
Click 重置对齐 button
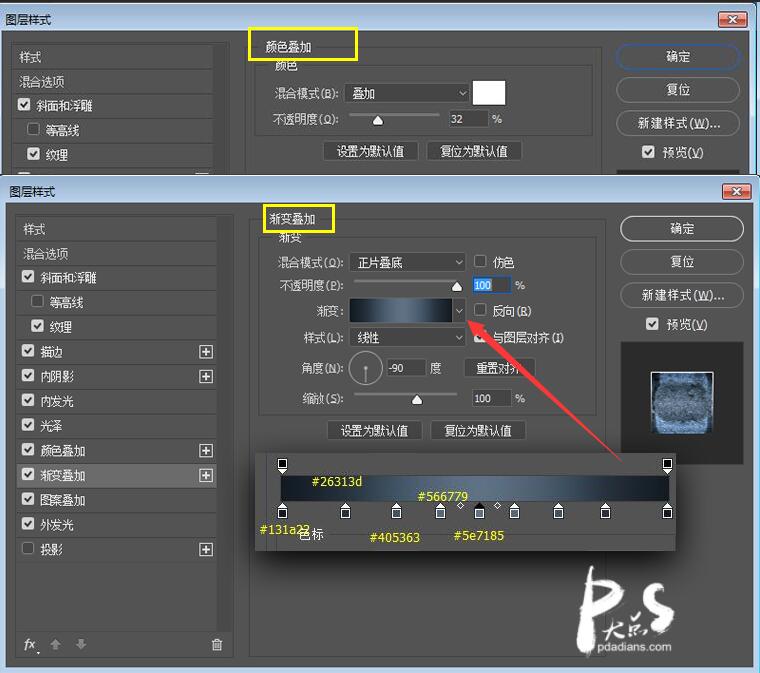499,368
